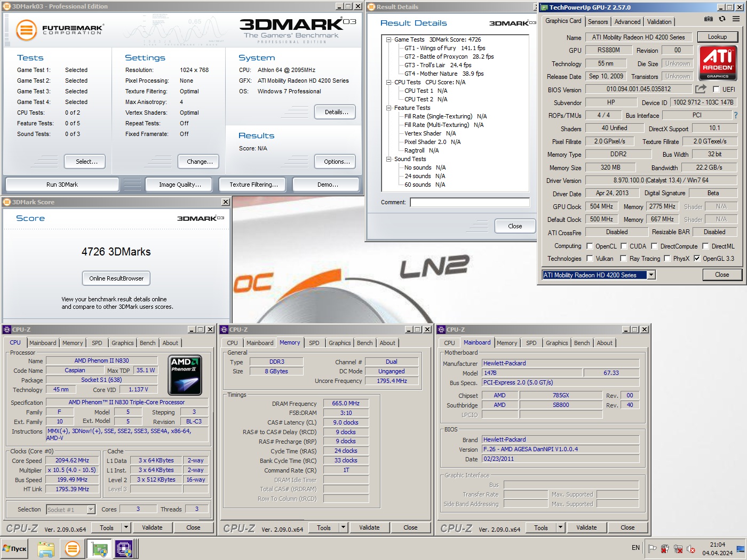
Task: Click the network disconnected tray icon
Action: [x=678, y=548]
